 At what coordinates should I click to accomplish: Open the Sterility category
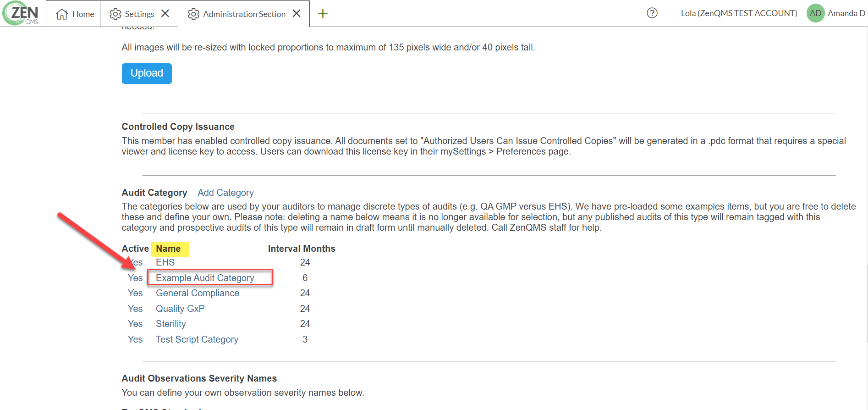coord(171,324)
